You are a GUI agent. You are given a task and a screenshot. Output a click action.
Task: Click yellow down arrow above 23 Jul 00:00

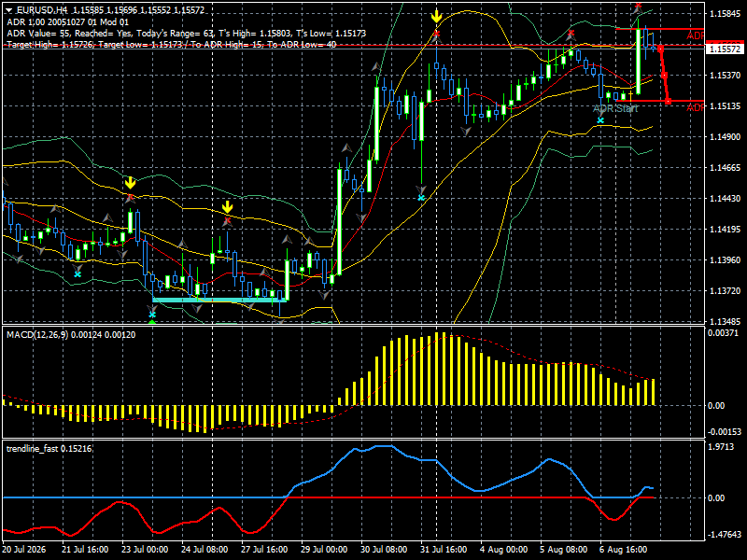coord(130,183)
